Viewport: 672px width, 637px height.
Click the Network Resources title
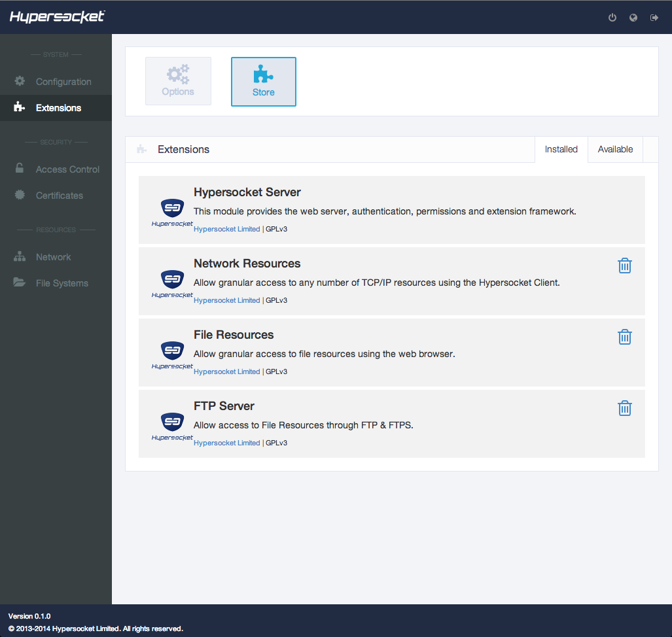pos(247,264)
